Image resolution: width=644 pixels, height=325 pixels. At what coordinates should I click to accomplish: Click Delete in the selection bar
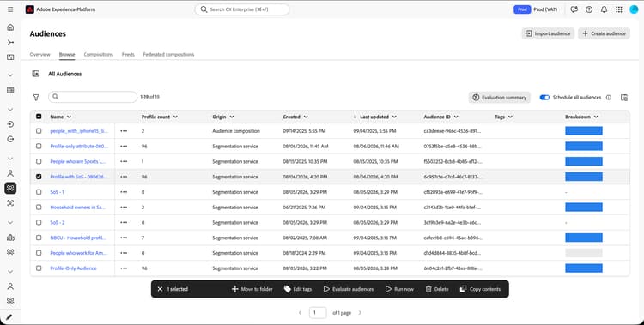(436, 289)
